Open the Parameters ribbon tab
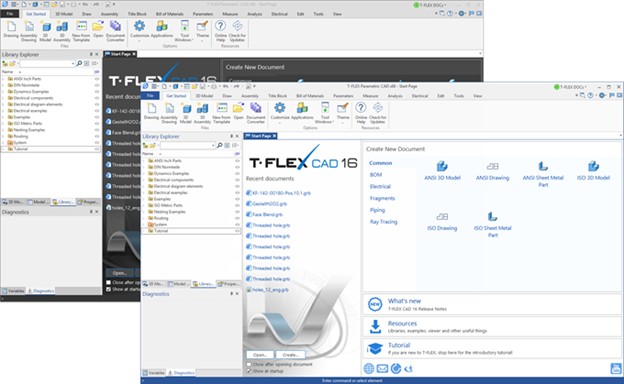 tap(343, 96)
